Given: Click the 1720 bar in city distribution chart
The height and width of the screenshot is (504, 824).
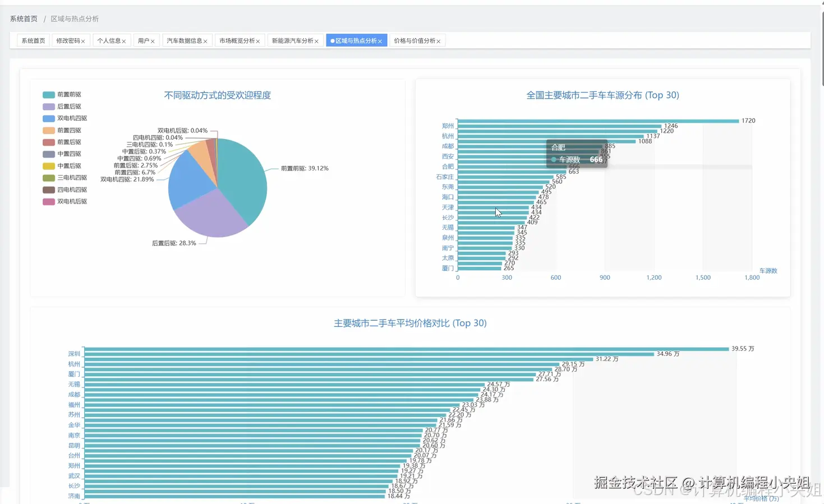Looking at the screenshot, I should pos(599,121).
